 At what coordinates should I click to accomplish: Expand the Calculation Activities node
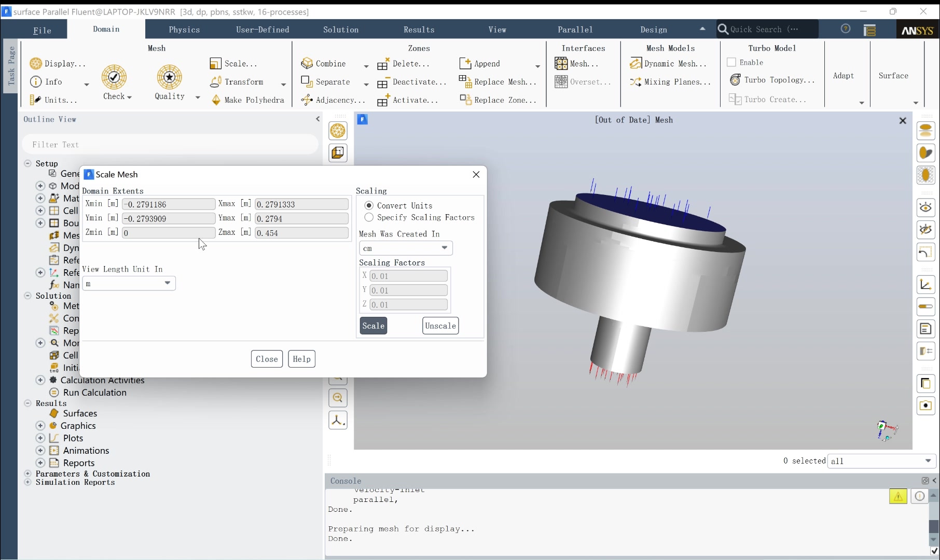click(40, 380)
